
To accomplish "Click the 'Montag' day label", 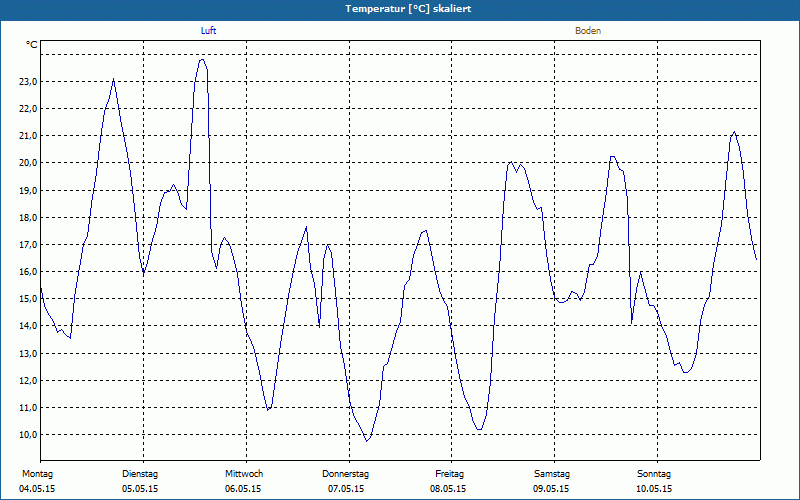I will click(37, 474).
